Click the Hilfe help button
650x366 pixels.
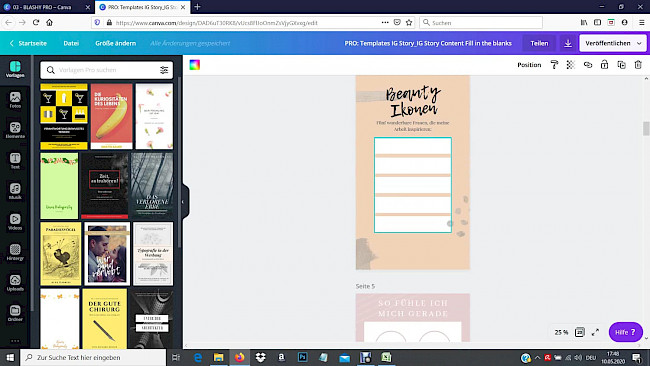click(626, 332)
